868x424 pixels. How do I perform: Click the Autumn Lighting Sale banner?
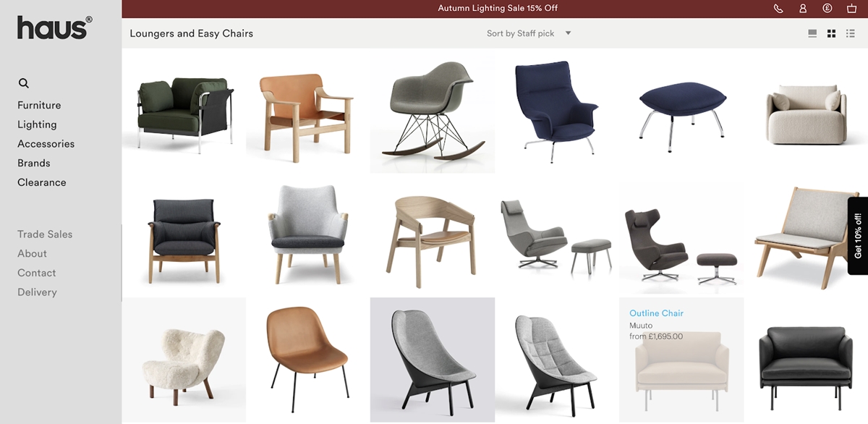498,9
